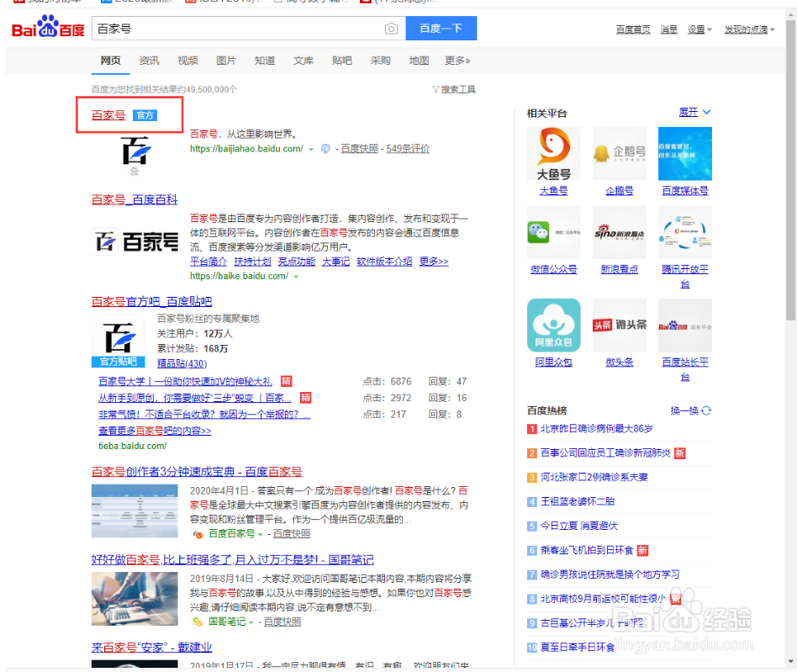The height and width of the screenshot is (672, 797).
Task: Switch to the 文库 tab
Action: [x=303, y=61]
